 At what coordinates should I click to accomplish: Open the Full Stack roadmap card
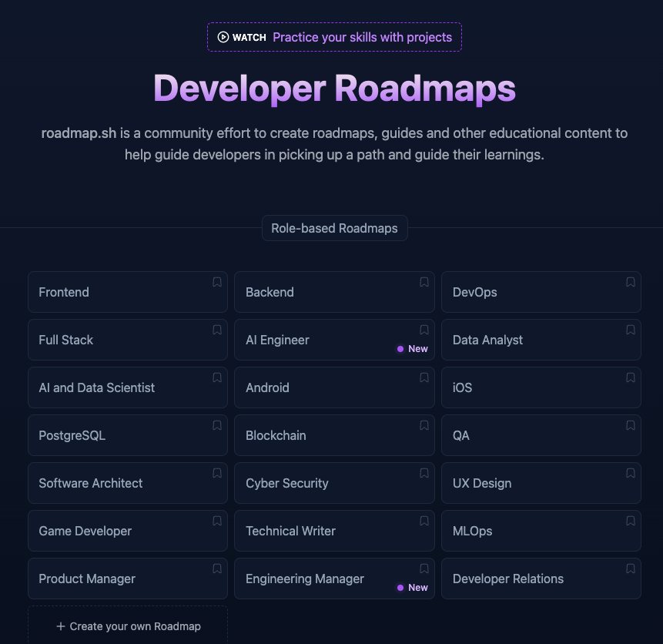tap(128, 340)
